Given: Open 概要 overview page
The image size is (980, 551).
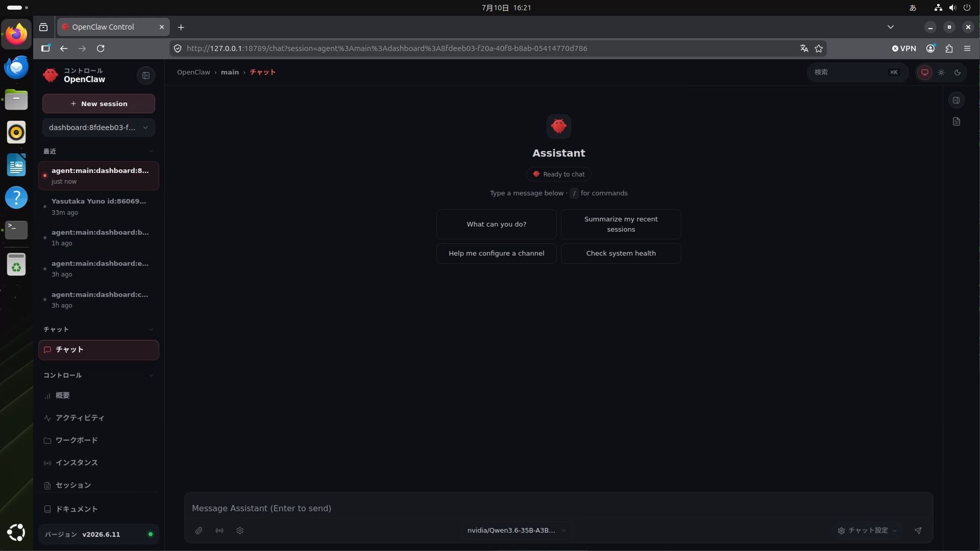Looking at the screenshot, I should coord(99,396).
